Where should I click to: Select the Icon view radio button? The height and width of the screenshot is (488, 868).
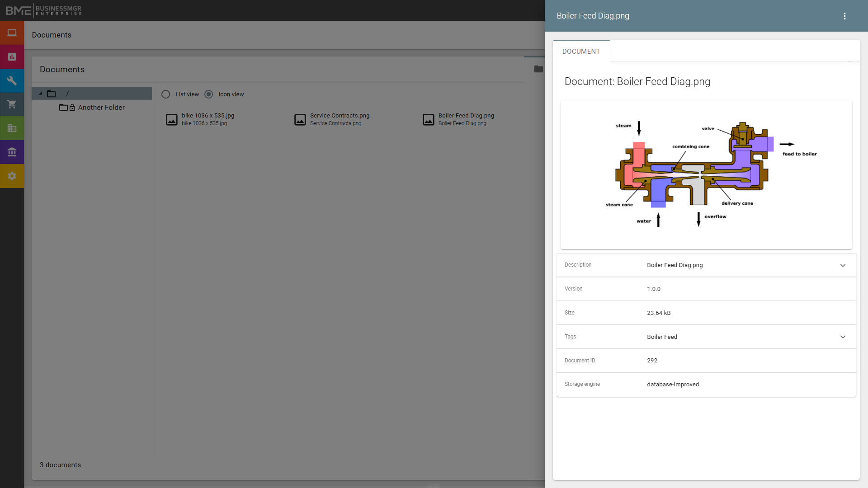[x=208, y=94]
